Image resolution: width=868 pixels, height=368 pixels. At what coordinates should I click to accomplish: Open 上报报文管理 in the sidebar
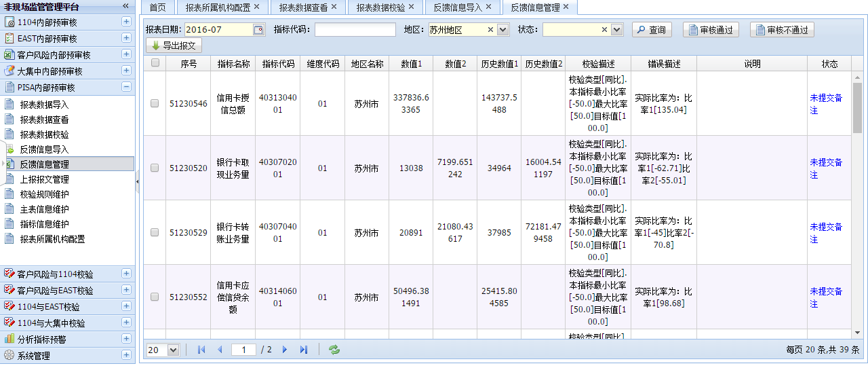44,179
